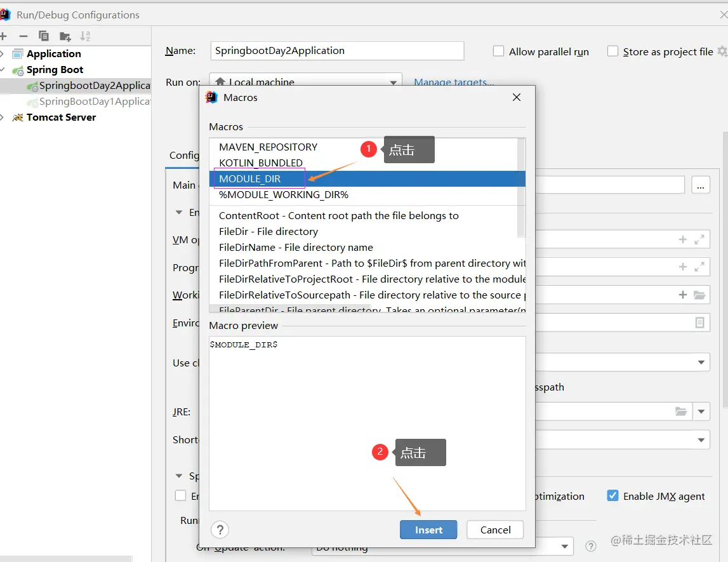The width and height of the screenshot is (728, 562).
Task: Expand the VM options field editor
Action: click(x=699, y=239)
